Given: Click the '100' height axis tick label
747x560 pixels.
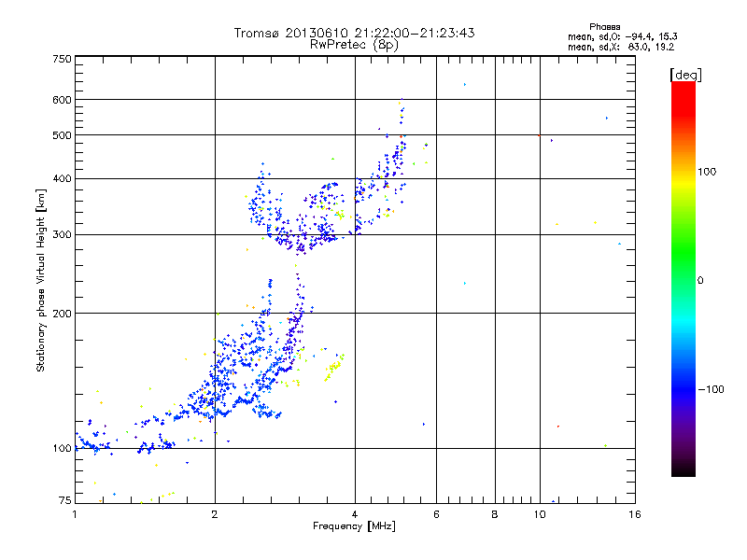Looking at the screenshot, I should tap(62, 448).
